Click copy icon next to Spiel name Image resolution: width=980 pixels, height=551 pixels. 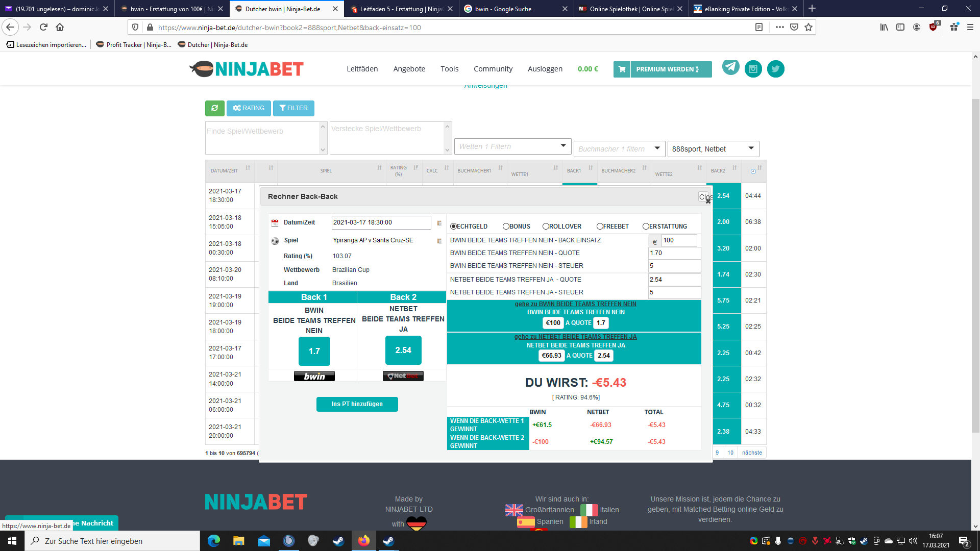(x=439, y=241)
